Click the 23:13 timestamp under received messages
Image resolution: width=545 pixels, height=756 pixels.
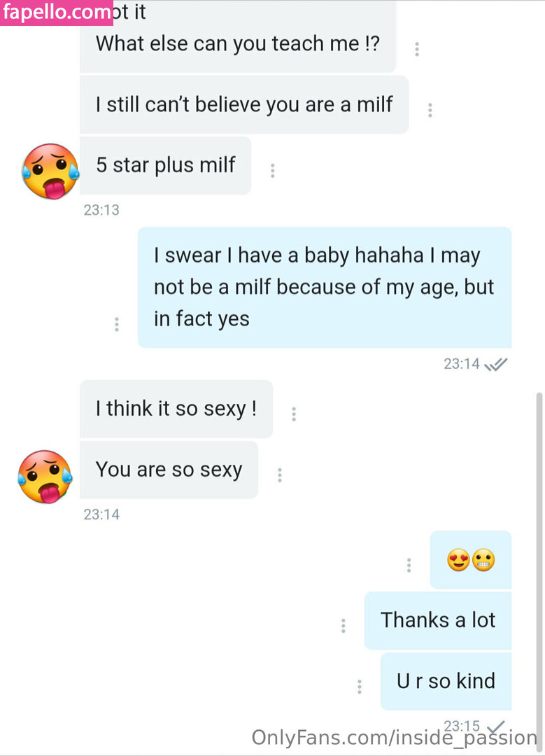pos(101,209)
